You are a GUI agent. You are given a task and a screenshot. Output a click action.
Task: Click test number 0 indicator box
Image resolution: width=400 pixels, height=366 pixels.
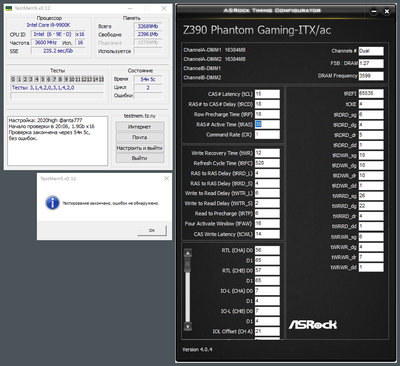click(x=13, y=79)
